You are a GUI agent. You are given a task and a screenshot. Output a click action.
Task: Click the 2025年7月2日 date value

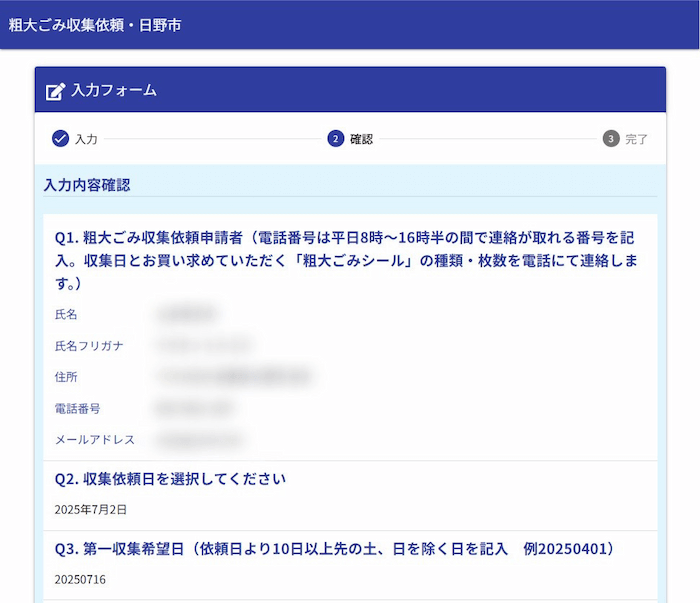coord(91,510)
